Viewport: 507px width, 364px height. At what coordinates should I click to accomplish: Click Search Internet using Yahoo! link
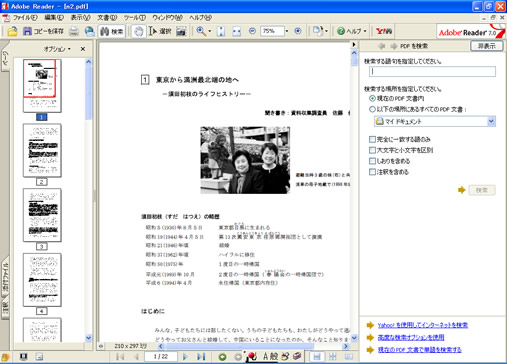click(423, 325)
